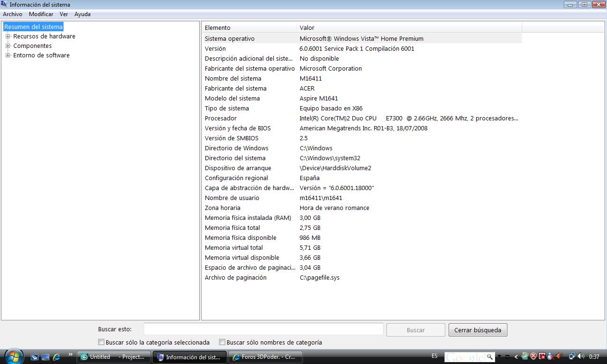This screenshot has width=607, height=364.
Task: Toggle Buscar sólo nombres de categoría checkbox
Action: point(222,342)
